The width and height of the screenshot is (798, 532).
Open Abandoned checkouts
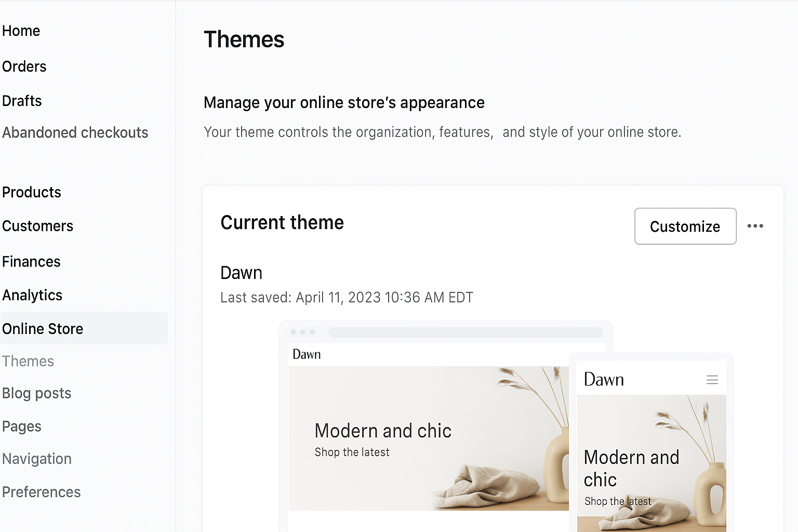click(x=75, y=132)
